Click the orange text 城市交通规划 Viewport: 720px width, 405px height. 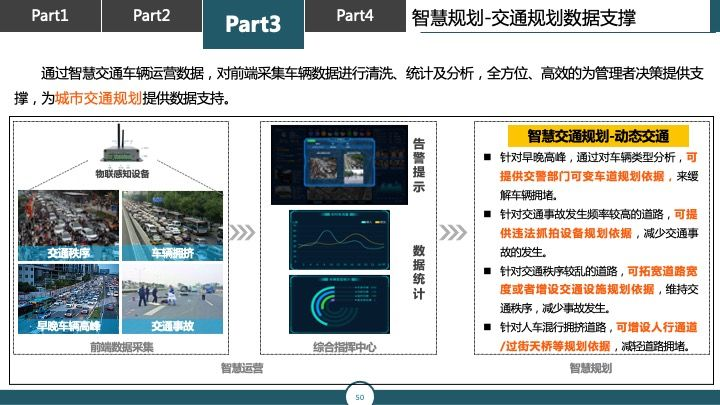[x=98, y=98]
